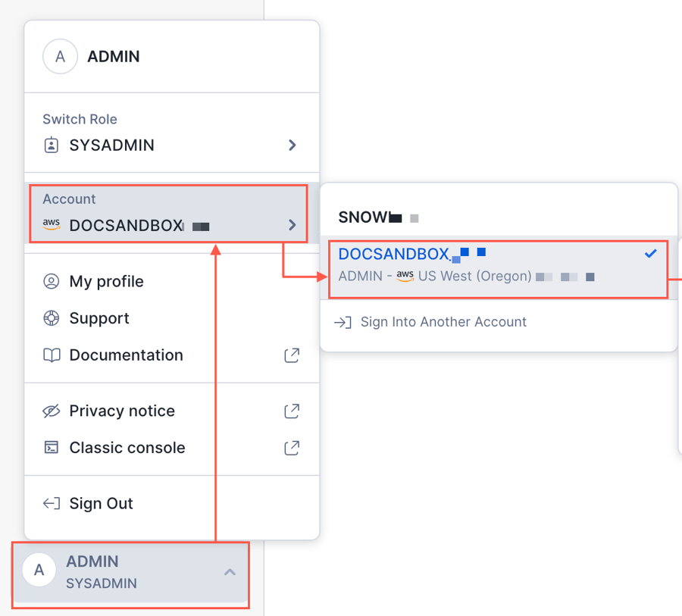This screenshot has width=682, height=616.
Task: Click the Support lifebuoy icon
Action: pos(51,318)
